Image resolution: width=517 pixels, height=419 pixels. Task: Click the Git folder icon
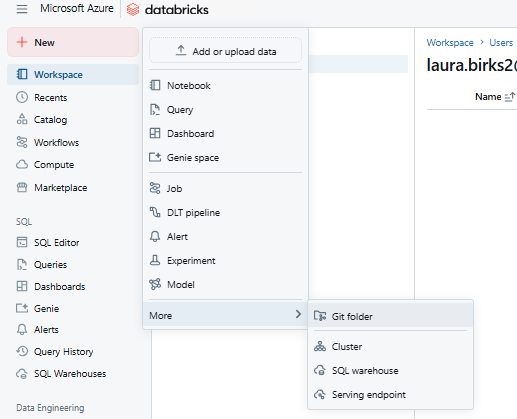coord(320,316)
